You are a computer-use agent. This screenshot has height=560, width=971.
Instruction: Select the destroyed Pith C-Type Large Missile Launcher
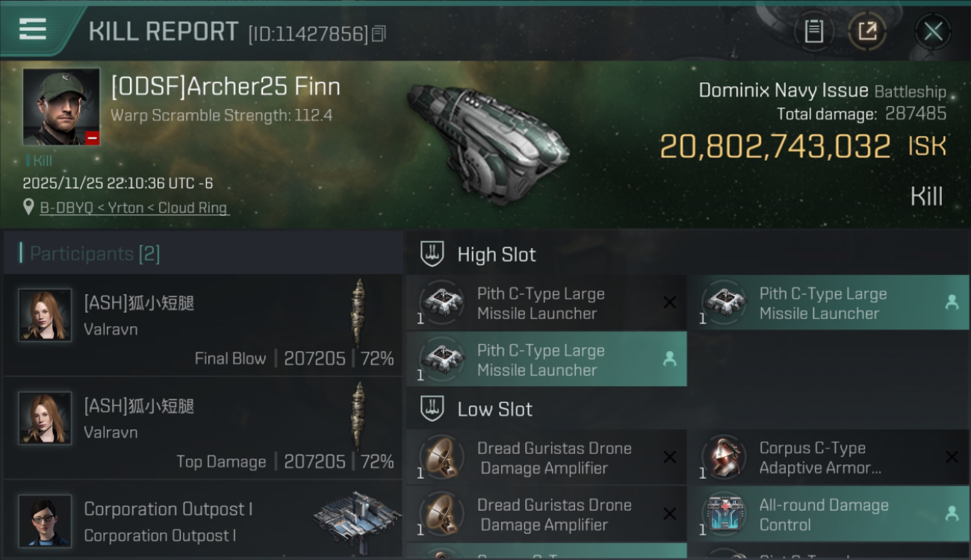click(x=547, y=303)
